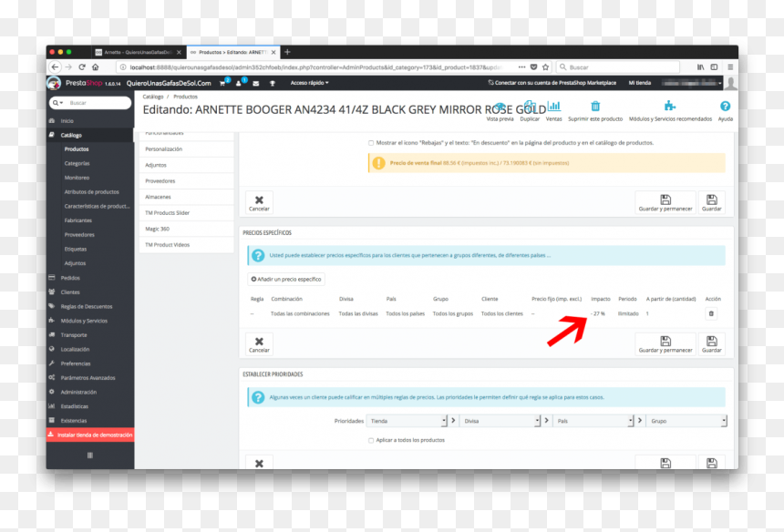Open the Tienda priority dropdown
Screen dimensions: 784x532
(x=407, y=421)
